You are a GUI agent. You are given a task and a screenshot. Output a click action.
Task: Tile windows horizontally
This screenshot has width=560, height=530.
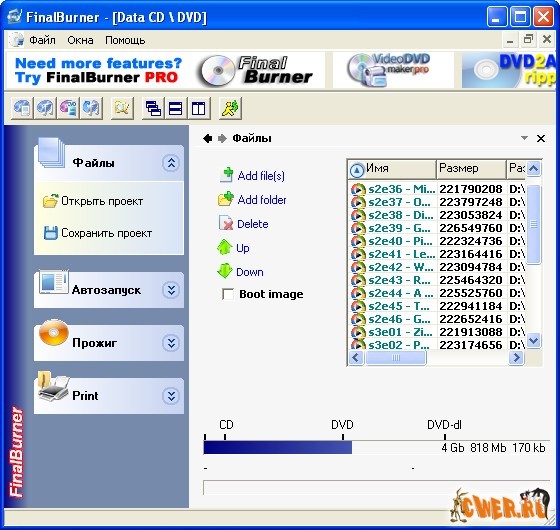(x=176, y=108)
